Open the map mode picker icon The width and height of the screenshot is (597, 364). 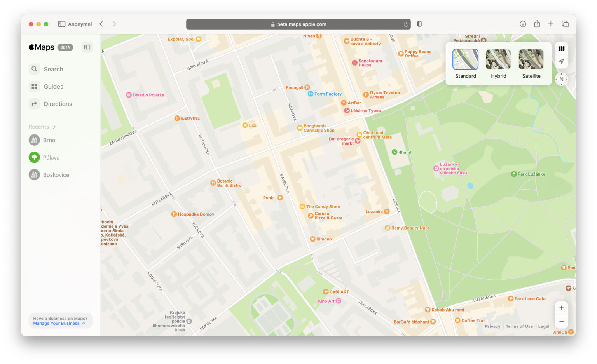click(561, 49)
